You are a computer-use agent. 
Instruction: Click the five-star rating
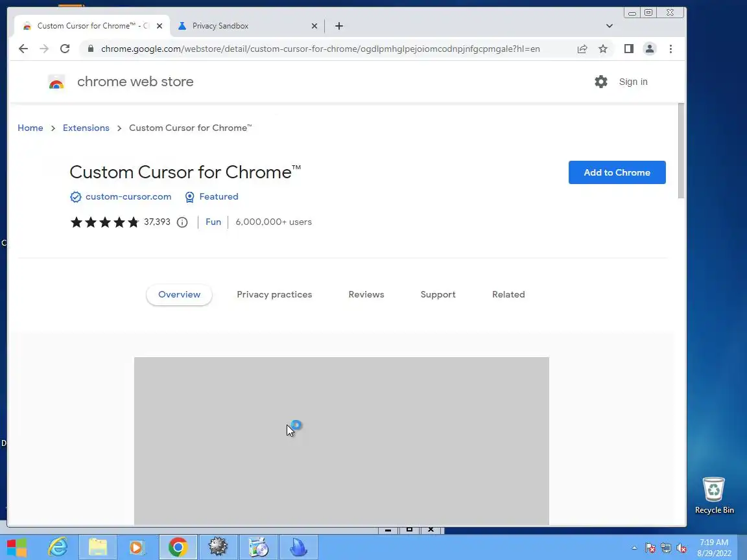pyautogui.click(x=104, y=222)
